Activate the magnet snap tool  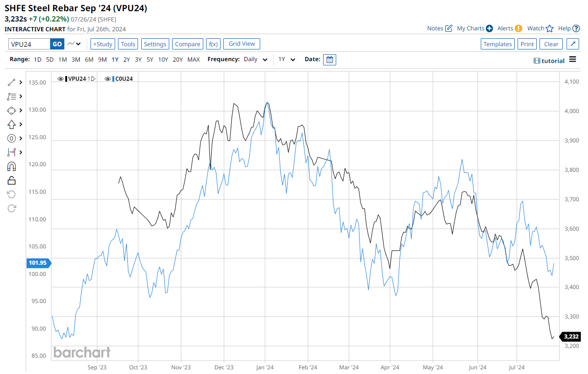12,166
